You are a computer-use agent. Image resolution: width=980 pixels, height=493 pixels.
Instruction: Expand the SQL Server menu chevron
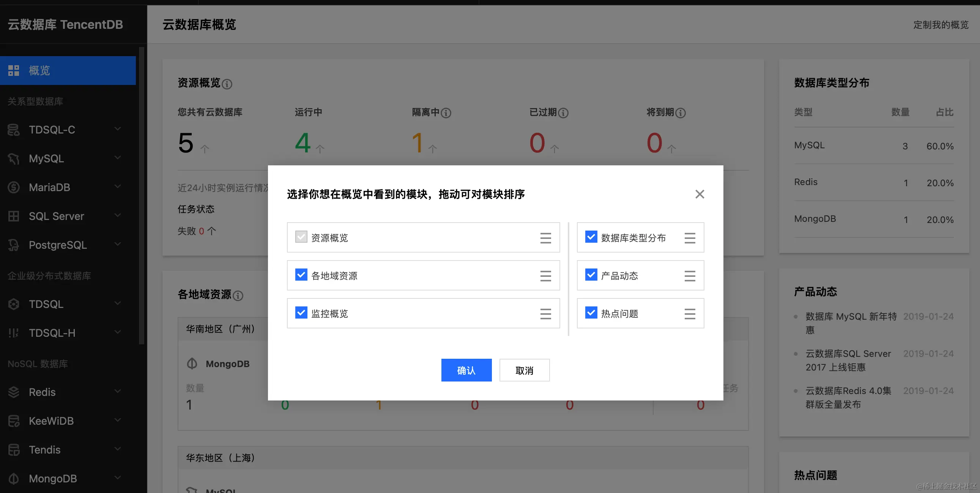(118, 215)
